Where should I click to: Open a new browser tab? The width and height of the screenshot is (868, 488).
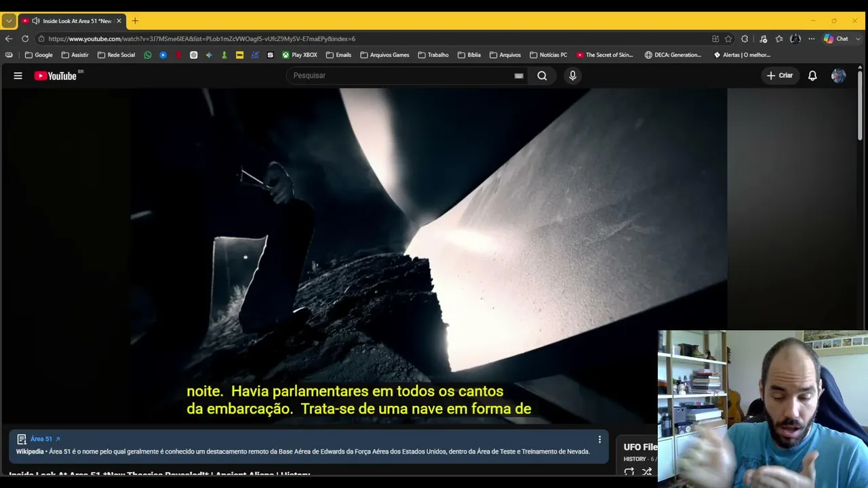point(135,21)
